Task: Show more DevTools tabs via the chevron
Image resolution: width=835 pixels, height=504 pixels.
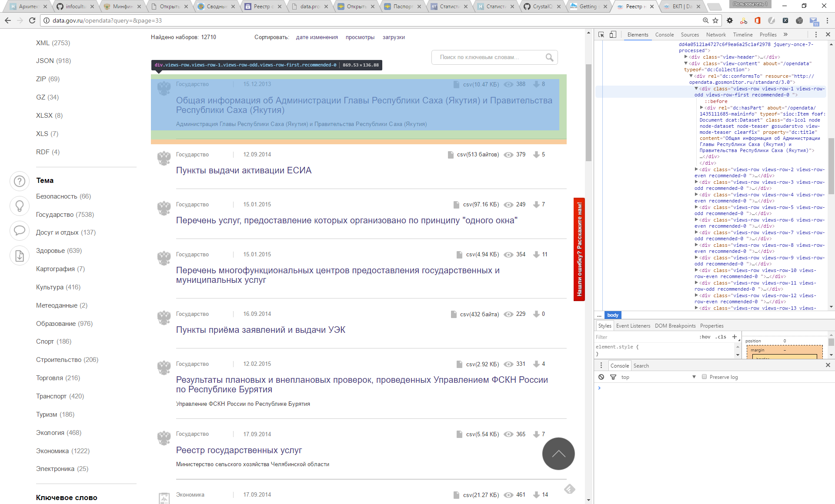Action: [785, 35]
